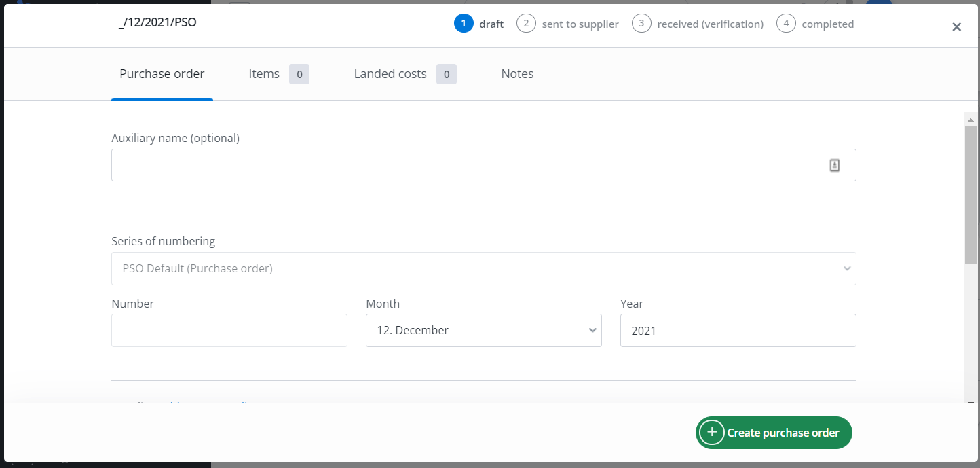980x468 pixels.
Task: Select step 4 completed
Action: [x=816, y=24]
